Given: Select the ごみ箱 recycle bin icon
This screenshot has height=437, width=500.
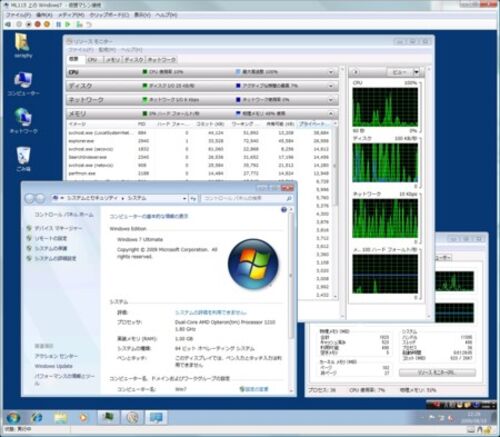Looking at the screenshot, I should 23,159.
